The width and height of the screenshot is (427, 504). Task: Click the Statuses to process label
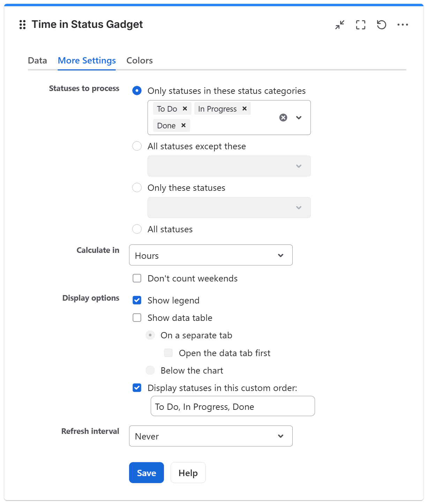(x=84, y=88)
